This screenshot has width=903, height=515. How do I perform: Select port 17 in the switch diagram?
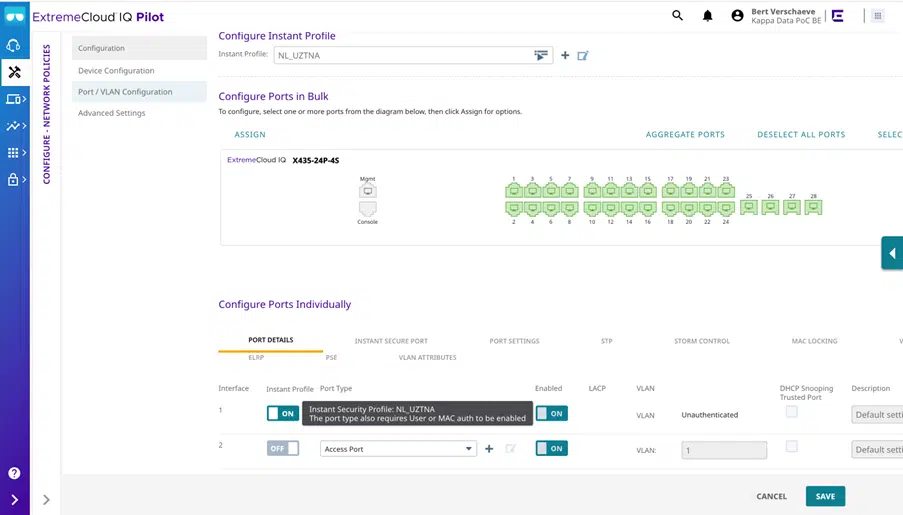pyautogui.click(x=670, y=190)
